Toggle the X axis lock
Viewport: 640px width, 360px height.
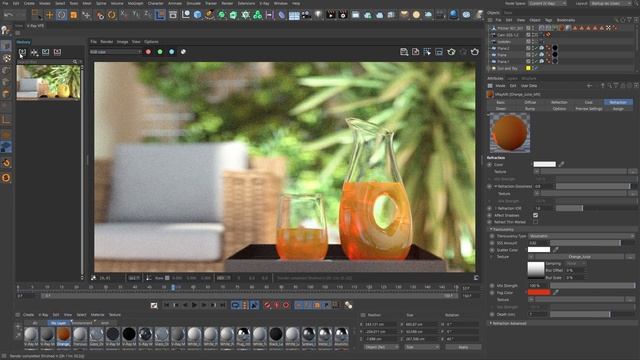(124, 15)
